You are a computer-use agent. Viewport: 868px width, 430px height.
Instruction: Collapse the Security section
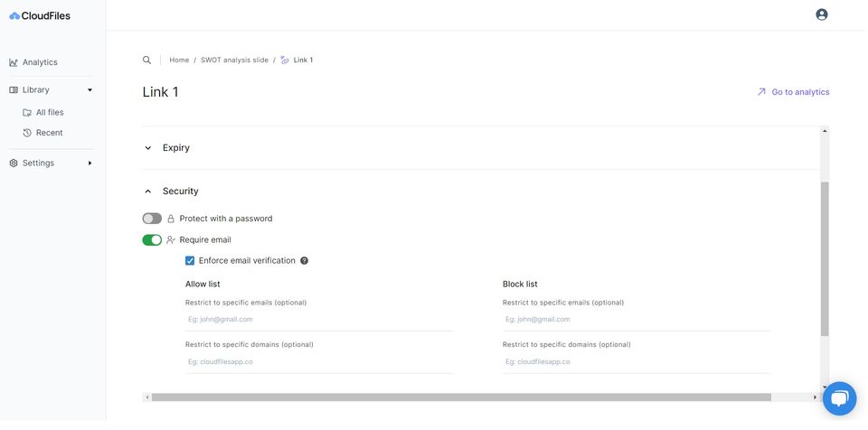[148, 192]
